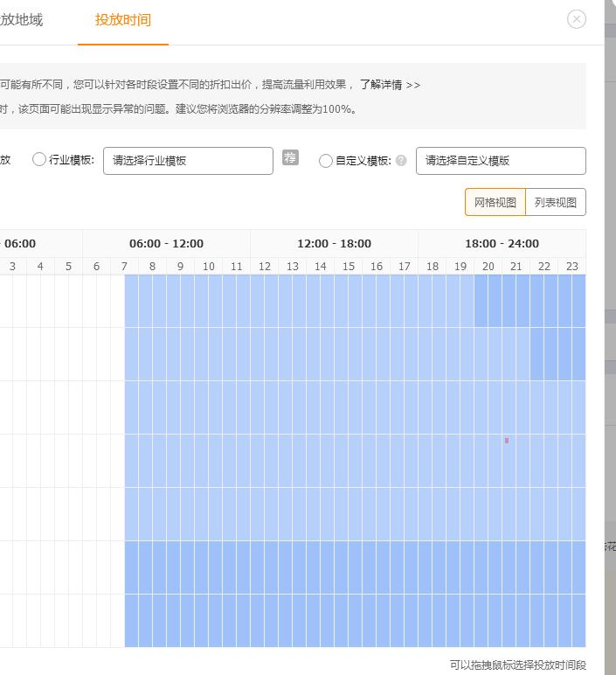Close the dialog with the X icon
Image resolution: width=616 pixels, height=675 pixels.
(577, 19)
